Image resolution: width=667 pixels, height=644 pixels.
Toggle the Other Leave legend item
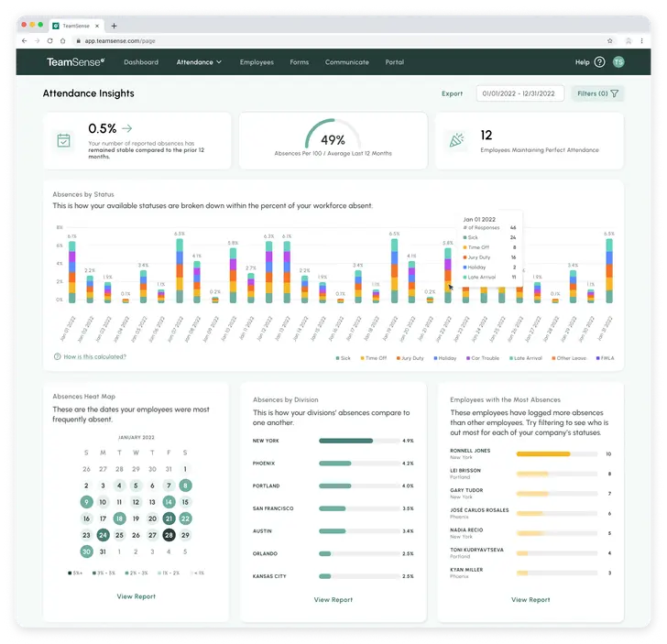[569, 358]
